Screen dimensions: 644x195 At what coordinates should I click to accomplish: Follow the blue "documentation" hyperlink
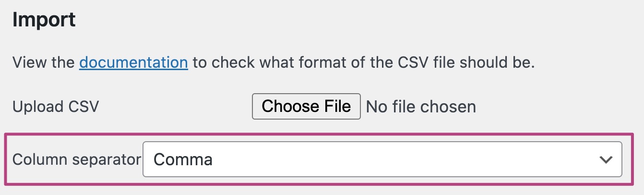pos(133,62)
